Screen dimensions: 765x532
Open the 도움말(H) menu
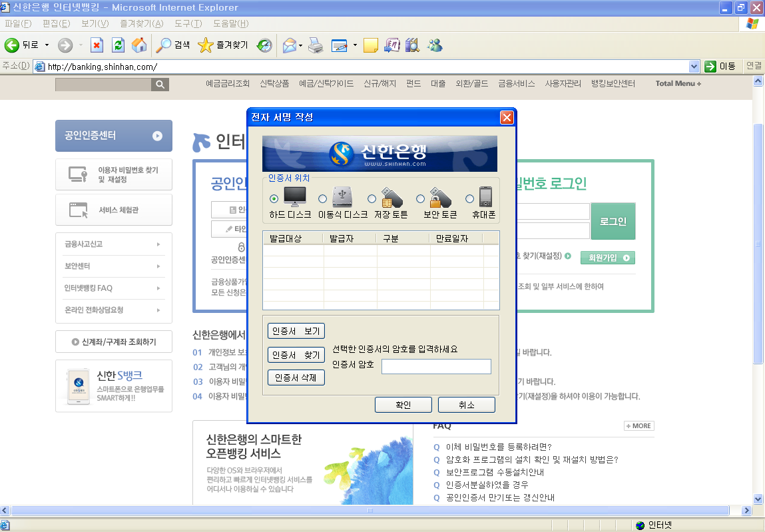(231, 23)
